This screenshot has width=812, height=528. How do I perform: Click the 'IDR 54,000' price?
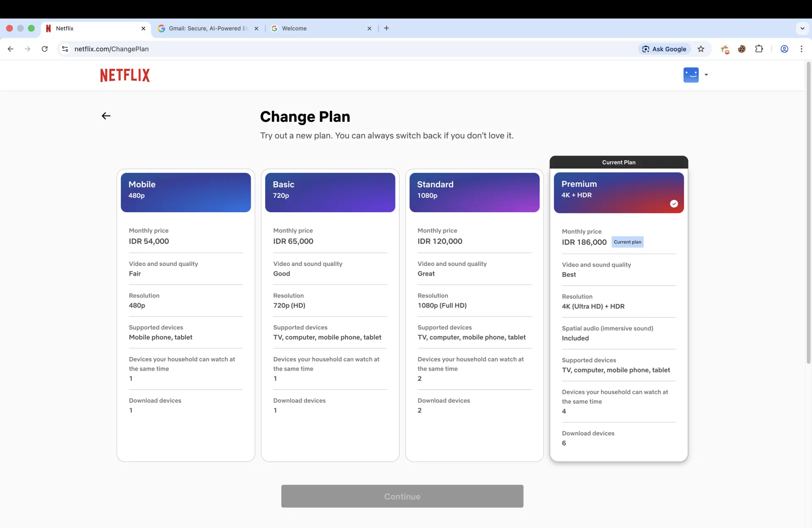[x=149, y=241]
